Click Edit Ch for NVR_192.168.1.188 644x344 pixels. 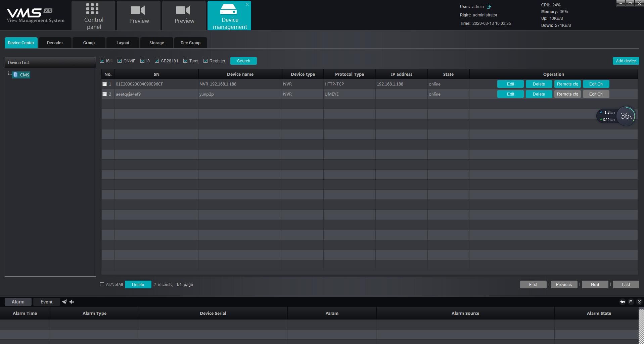pyautogui.click(x=596, y=84)
